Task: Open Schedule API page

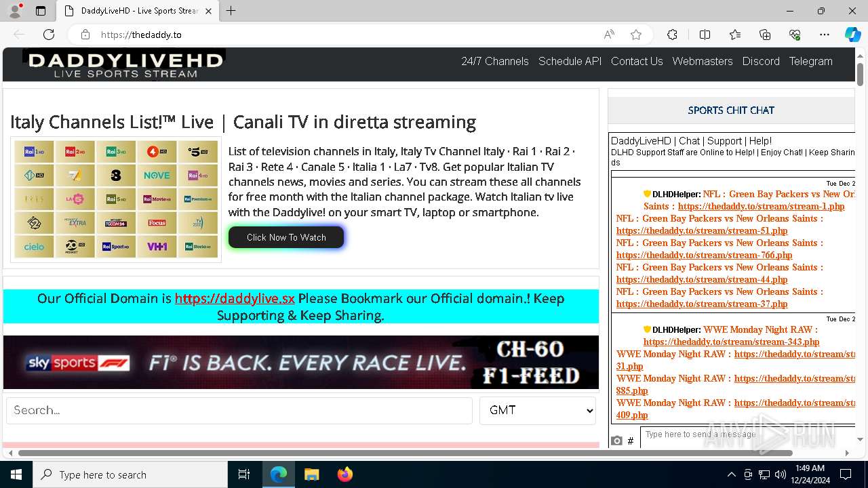Action: [x=570, y=61]
